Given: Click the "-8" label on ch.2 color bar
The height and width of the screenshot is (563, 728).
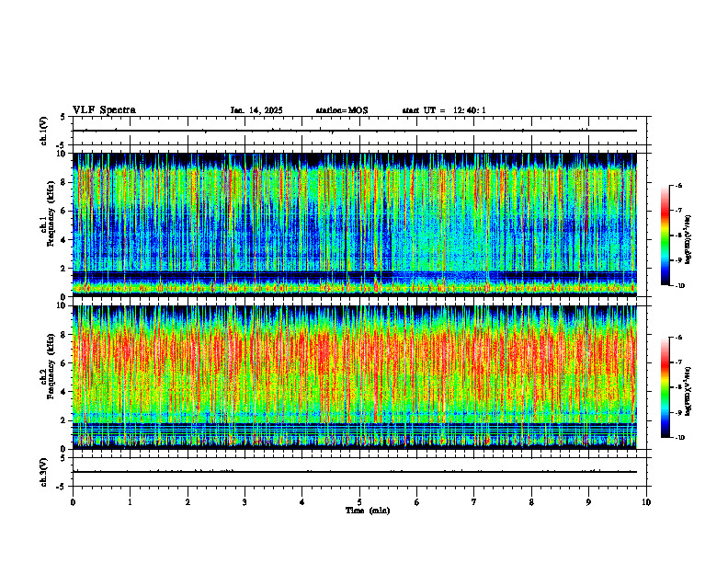Looking at the screenshot, I should click(x=678, y=387).
